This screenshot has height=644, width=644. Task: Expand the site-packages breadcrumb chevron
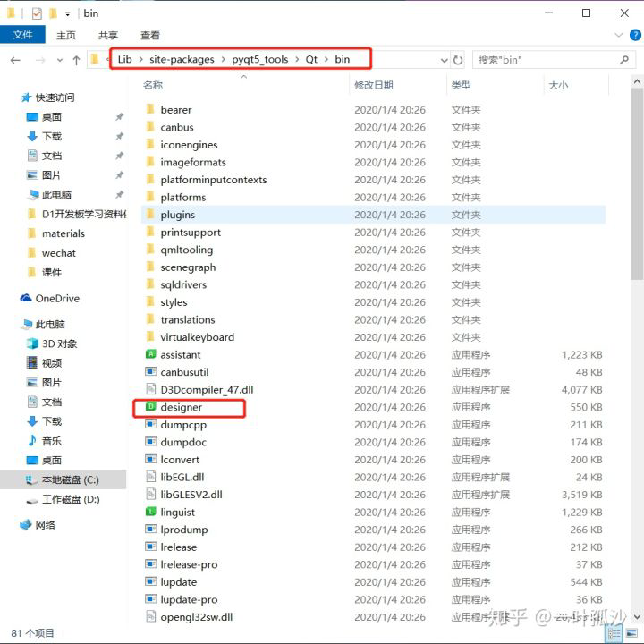223,60
